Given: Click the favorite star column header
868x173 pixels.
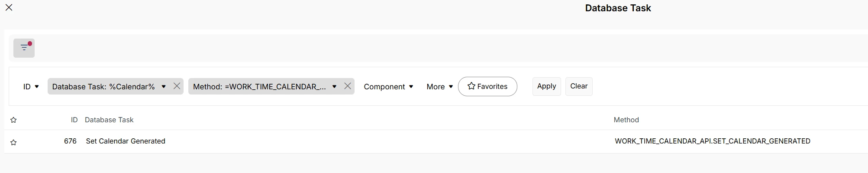Looking at the screenshot, I should pos(13,120).
